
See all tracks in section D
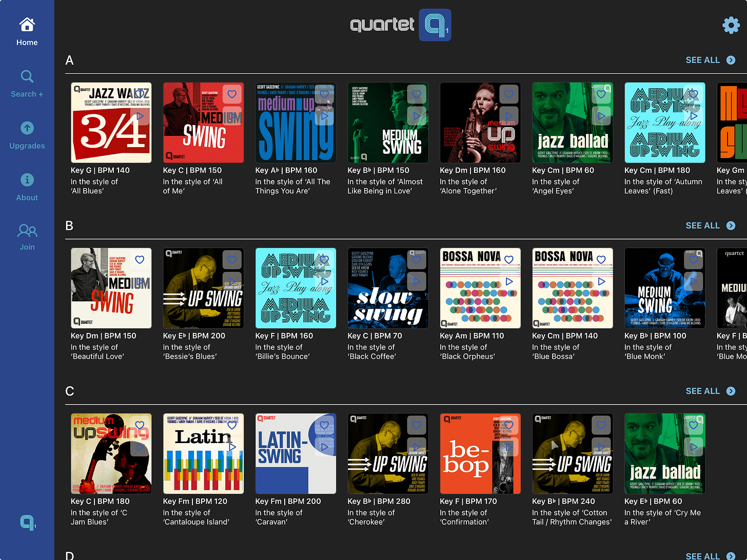tap(711, 556)
